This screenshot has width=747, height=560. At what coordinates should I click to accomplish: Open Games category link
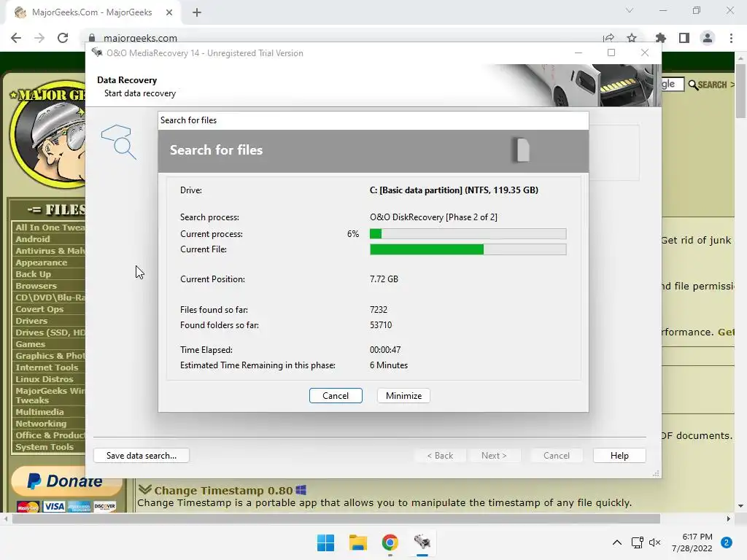pos(31,344)
